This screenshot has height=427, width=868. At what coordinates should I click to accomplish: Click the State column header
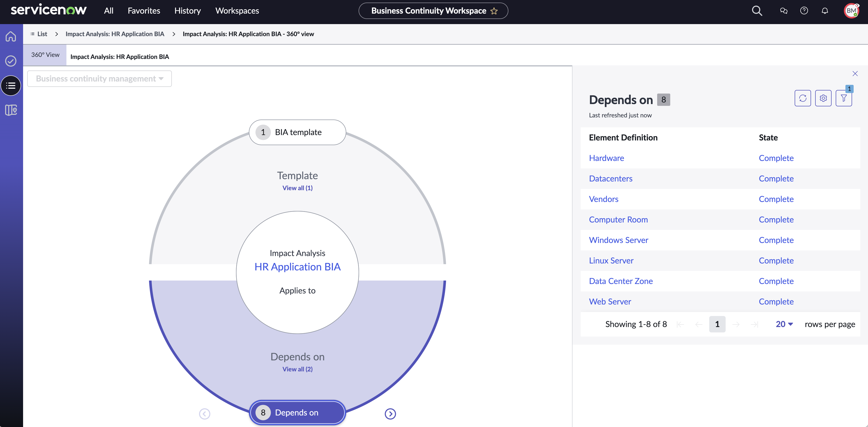pyautogui.click(x=768, y=137)
